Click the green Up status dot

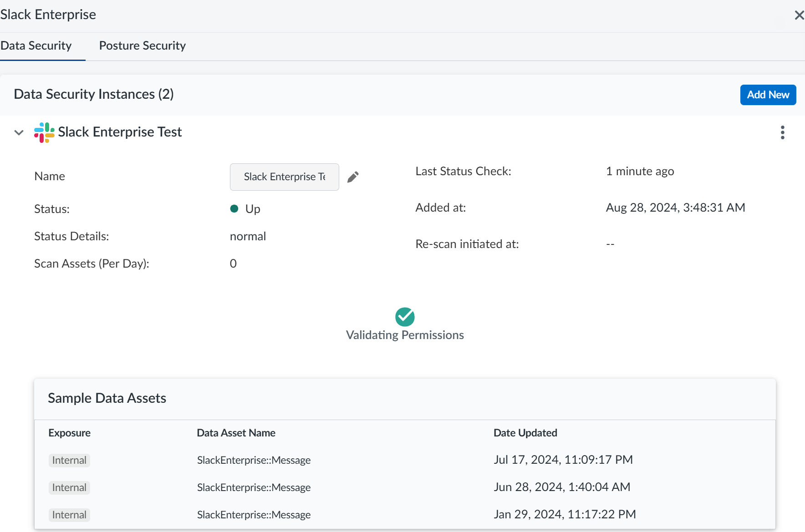point(234,209)
